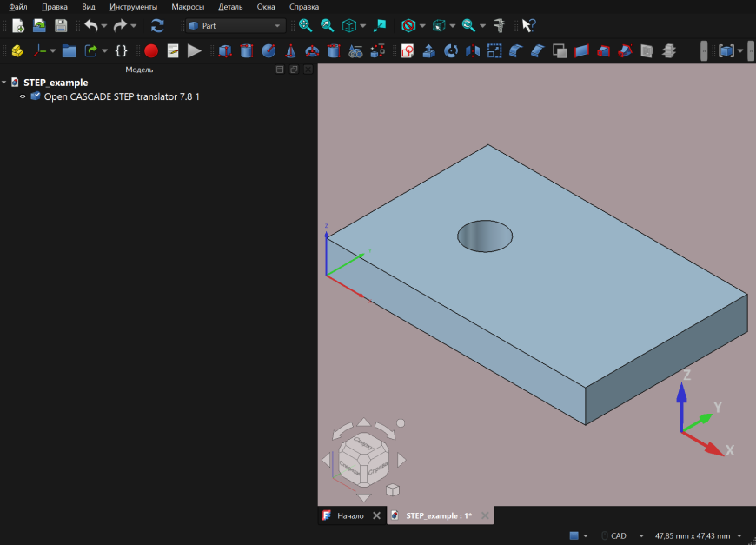Open the Макросы menu
Screen dimensions: 756x545
pyautogui.click(x=188, y=7)
